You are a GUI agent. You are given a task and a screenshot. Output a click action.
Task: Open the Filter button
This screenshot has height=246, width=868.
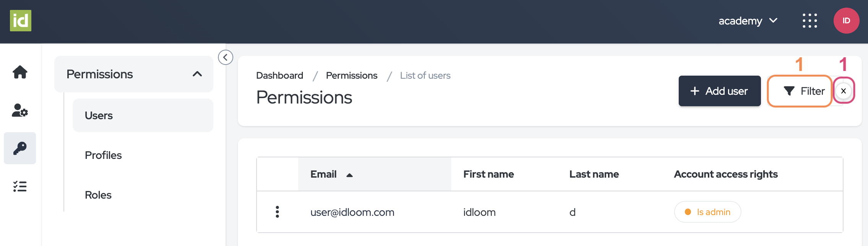pyautogui.click(x=804, y=91)
